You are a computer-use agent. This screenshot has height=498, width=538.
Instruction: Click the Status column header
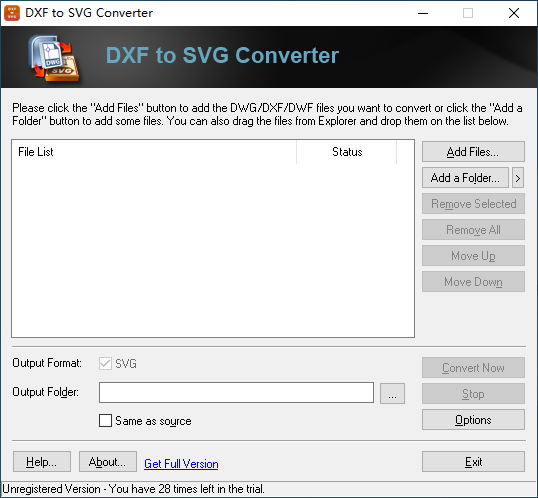tap(347, 152)
